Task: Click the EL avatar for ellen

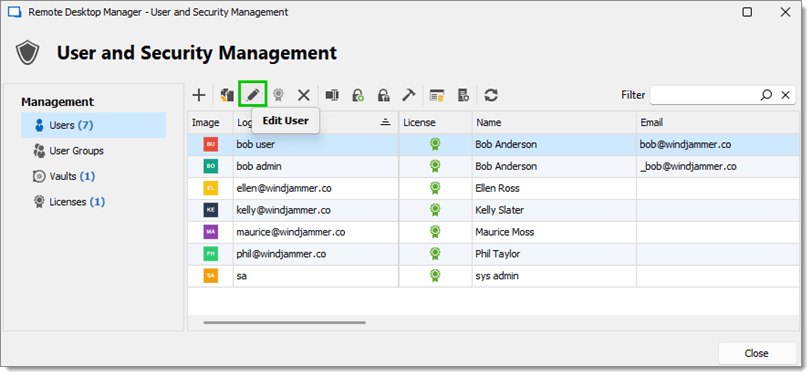Action: pos(210,188)
